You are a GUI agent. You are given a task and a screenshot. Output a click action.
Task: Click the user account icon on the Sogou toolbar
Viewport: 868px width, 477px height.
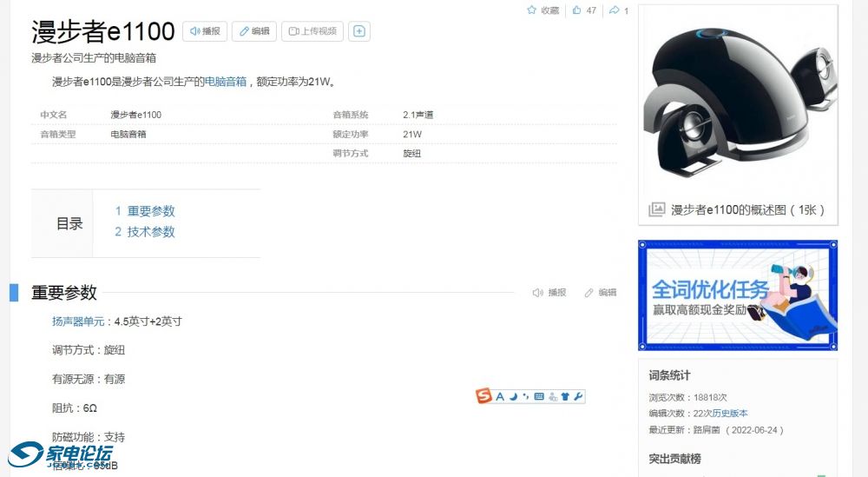[x=553, y=396]
